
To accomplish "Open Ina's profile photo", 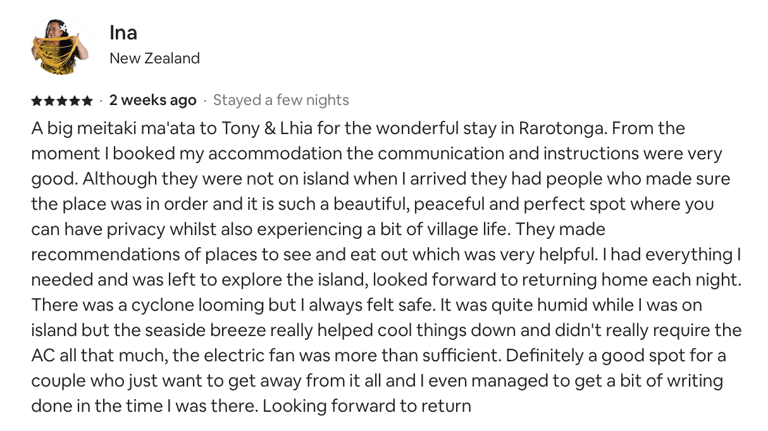I will tap(61, 45).
